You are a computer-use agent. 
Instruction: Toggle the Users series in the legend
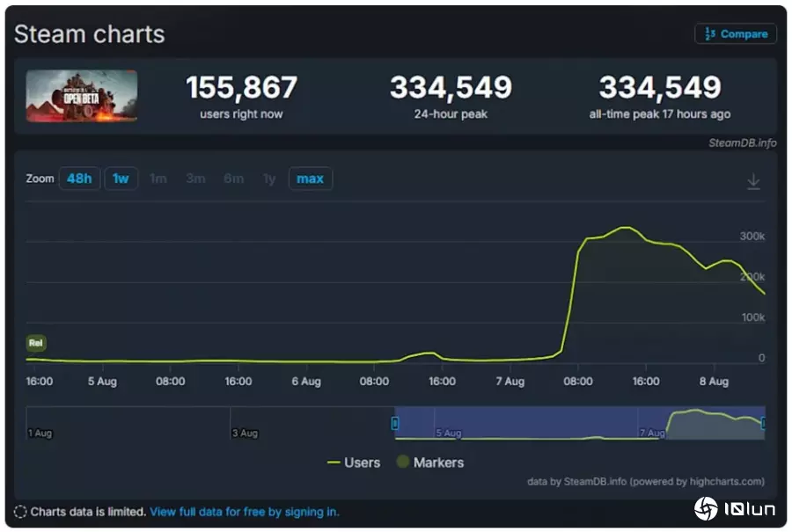354,463
